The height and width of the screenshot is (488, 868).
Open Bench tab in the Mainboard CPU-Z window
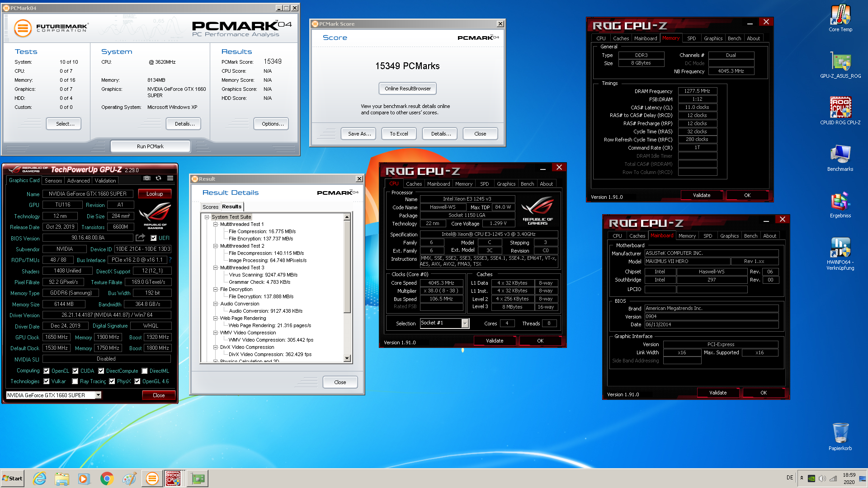(x=750, y=236)
